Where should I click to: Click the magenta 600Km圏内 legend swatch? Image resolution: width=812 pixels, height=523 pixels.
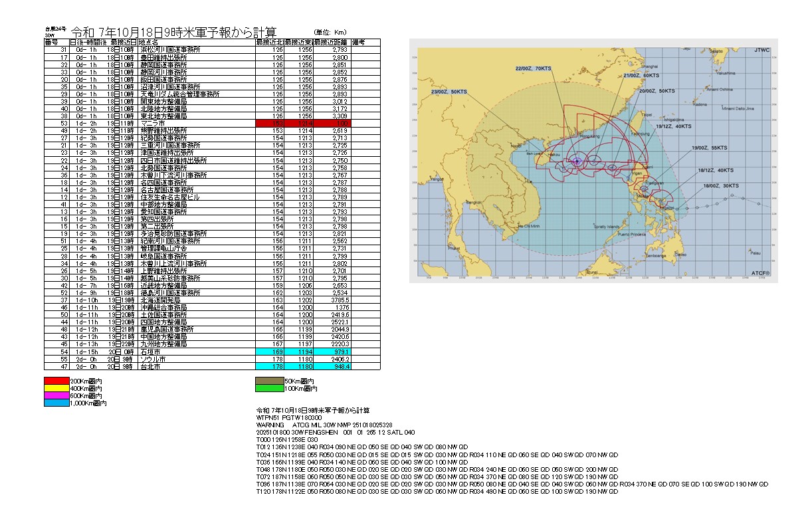click(56, 396)
